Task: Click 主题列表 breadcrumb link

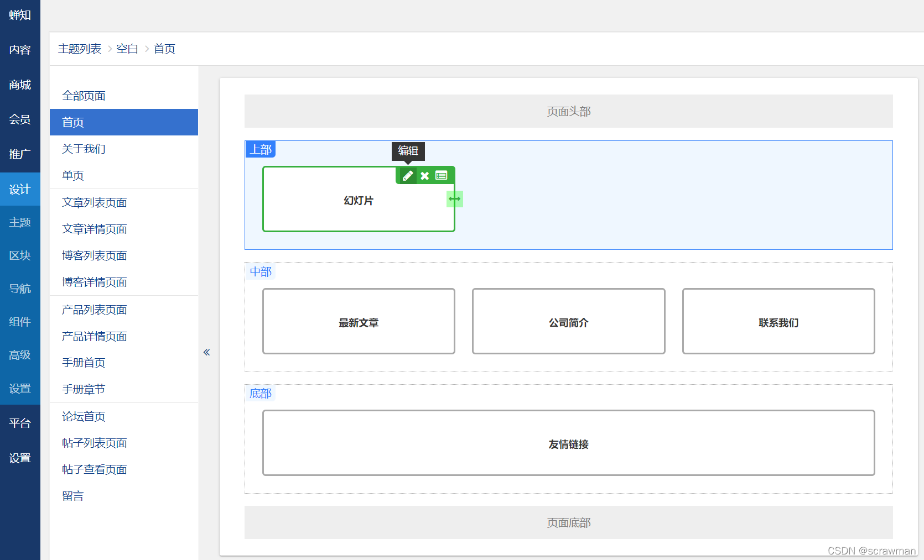Action: point(80,49)
